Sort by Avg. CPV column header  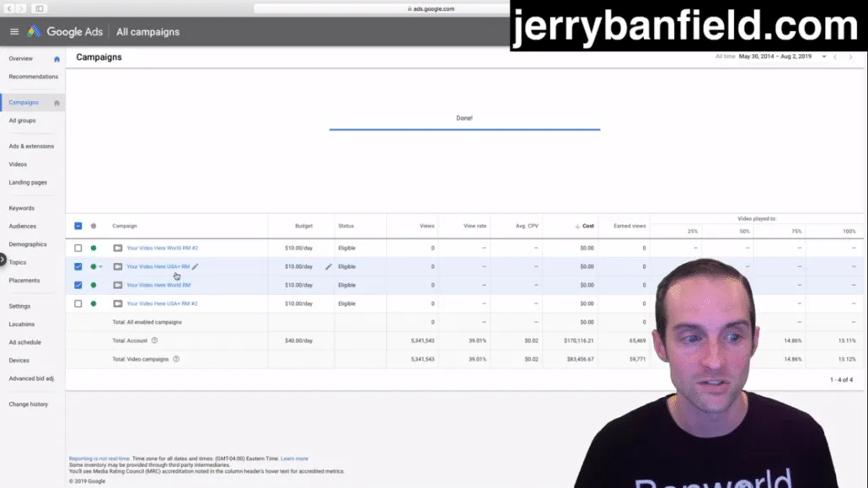pos(527,226)
